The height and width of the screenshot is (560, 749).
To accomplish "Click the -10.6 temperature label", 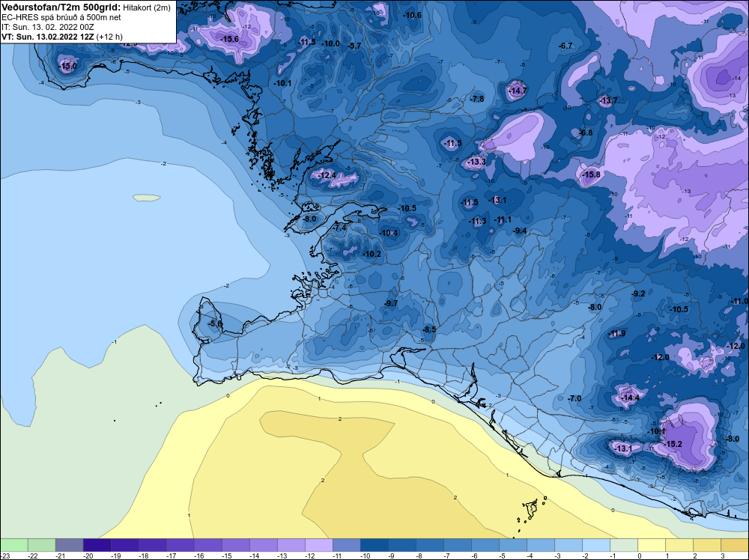I will [x=412, y=15].
